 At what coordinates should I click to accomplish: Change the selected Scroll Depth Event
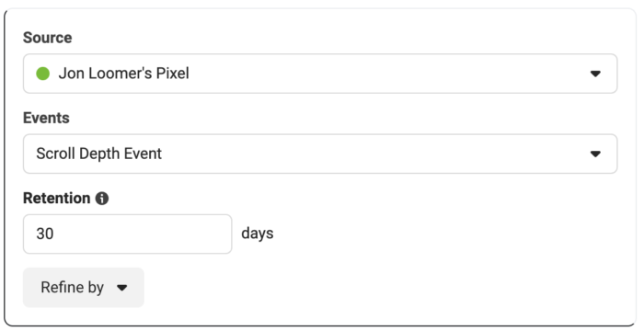click(320, 154)
